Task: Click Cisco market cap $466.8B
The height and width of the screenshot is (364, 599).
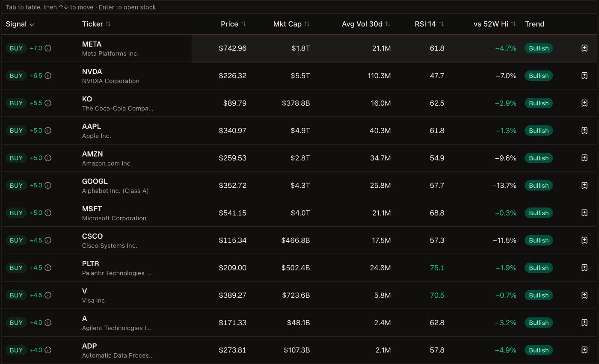Action: 296,240
